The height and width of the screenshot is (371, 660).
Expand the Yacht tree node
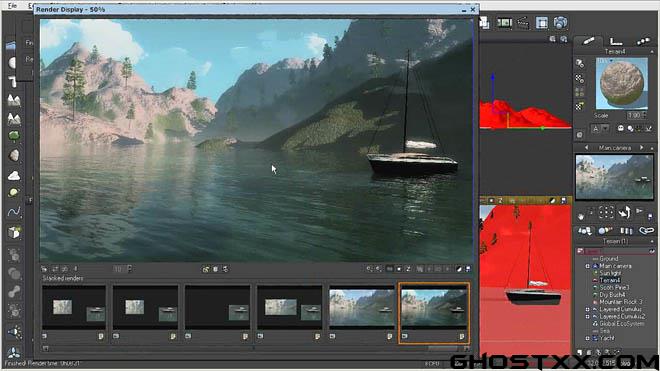tap(587, 338)
